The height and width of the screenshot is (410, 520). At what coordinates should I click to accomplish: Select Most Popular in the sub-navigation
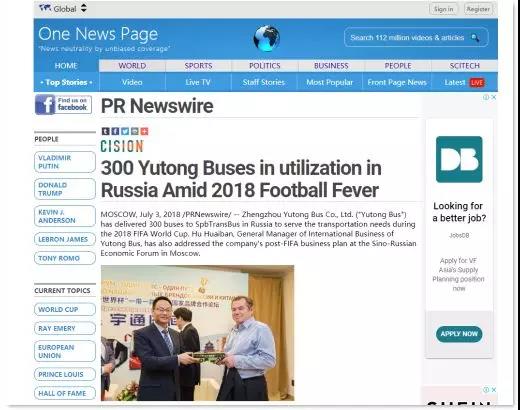pos(330,82)
